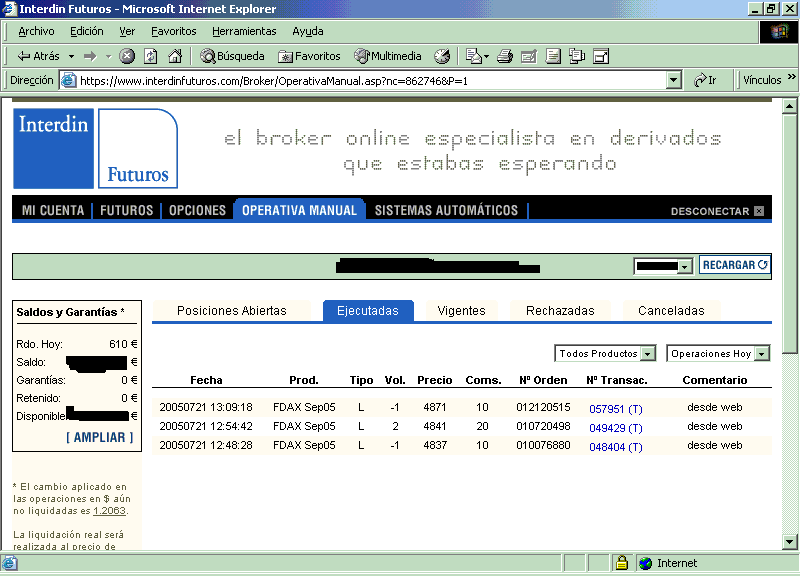
Task: Click the RECARGAR reload button
Action: 735,265
